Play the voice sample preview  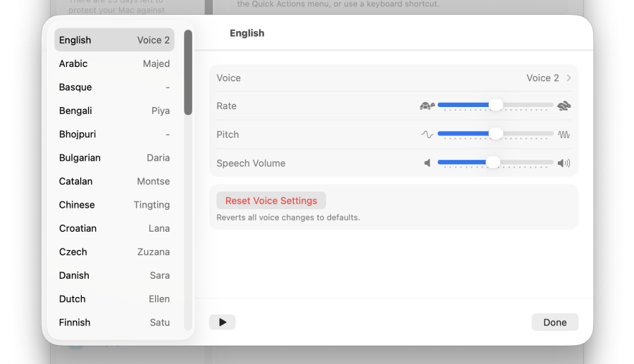coord(223,322)
